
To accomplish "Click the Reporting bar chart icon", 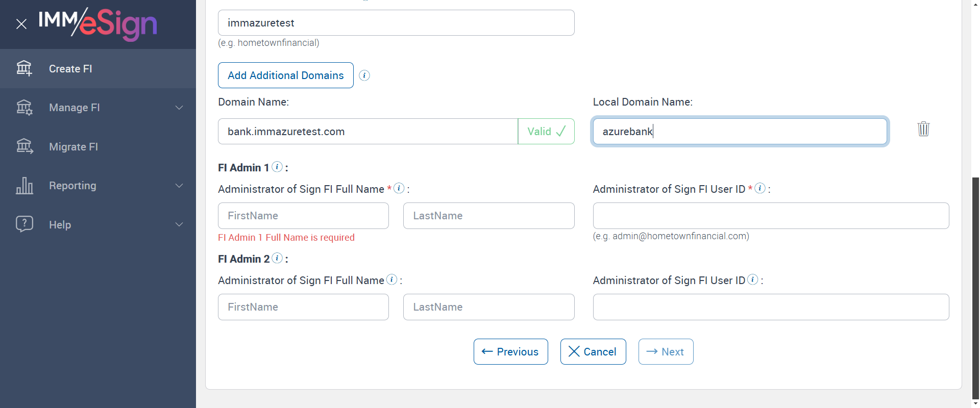I will point(24,186).
